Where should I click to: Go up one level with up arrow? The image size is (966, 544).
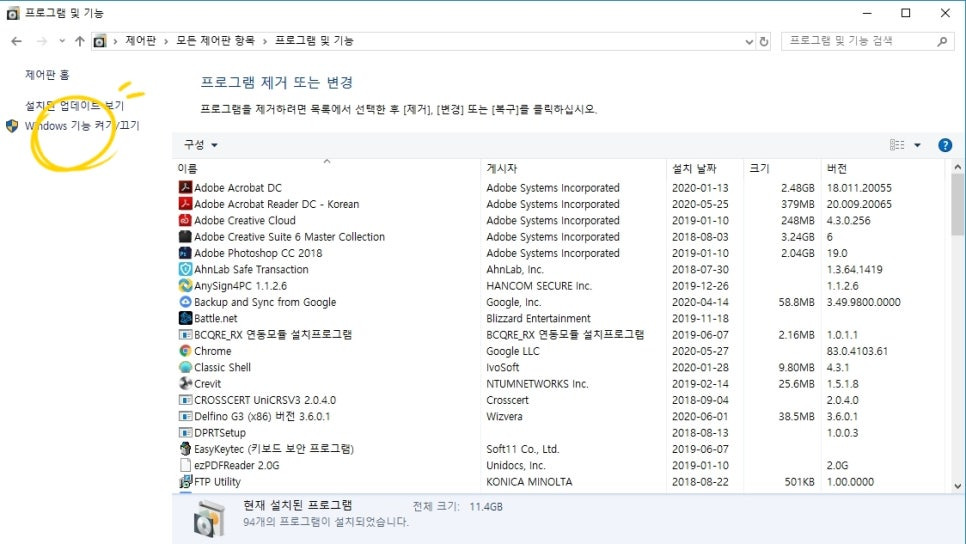pos(79,41)
